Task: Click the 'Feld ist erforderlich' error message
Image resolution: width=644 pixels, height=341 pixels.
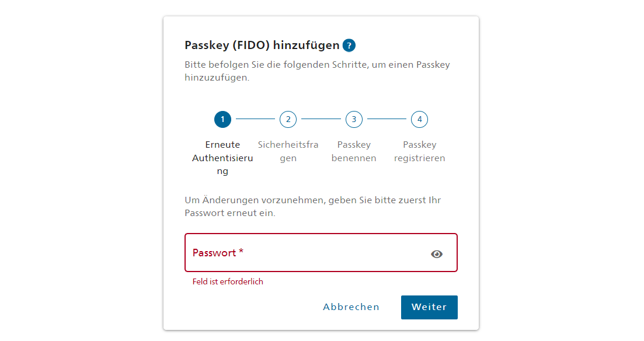Action: coord(228,281)
